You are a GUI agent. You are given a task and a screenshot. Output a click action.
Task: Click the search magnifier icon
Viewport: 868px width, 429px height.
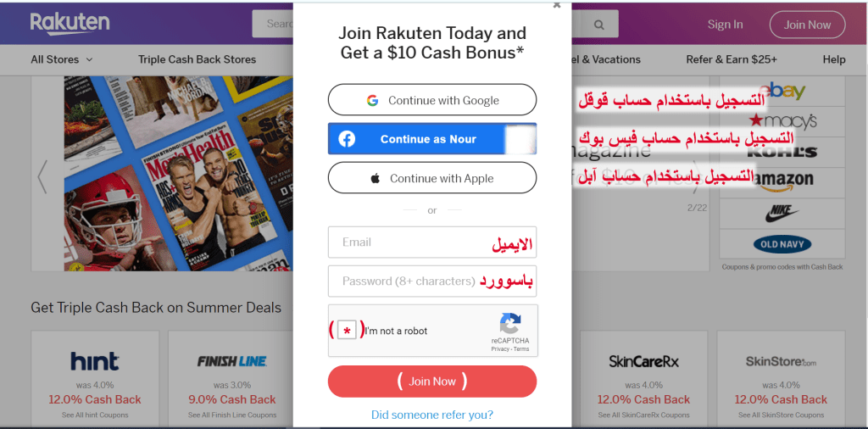click(599, 25)
